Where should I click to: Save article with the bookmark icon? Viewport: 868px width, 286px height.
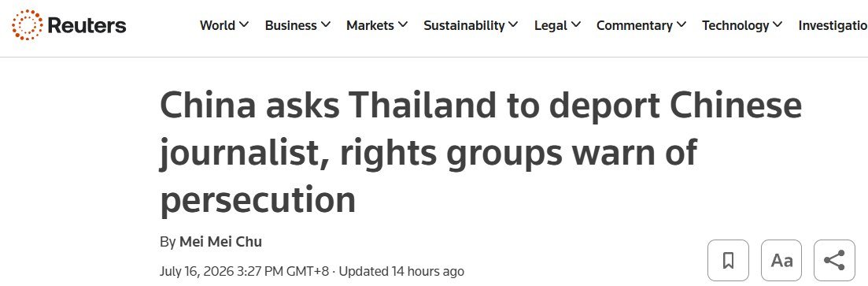(x=728, y=261)
